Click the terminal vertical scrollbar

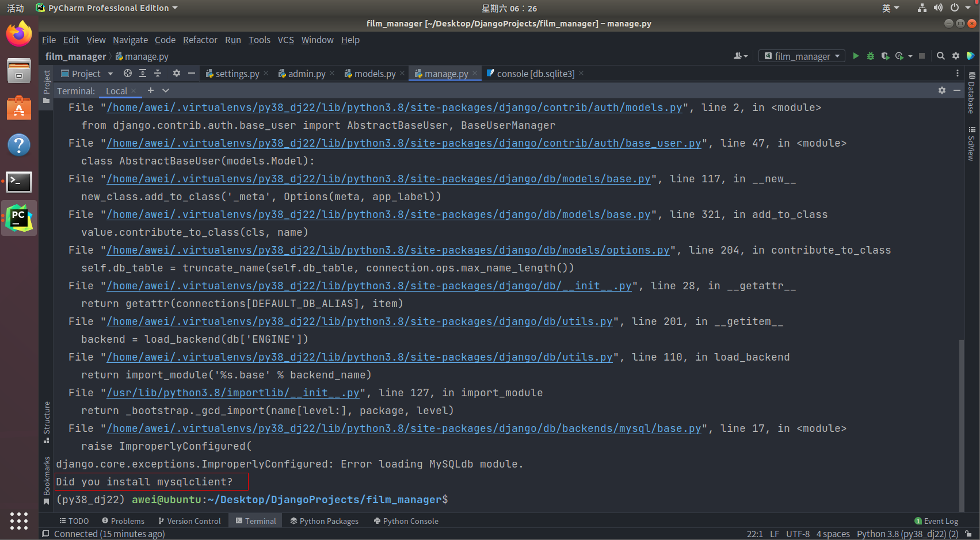pos(961,424)
